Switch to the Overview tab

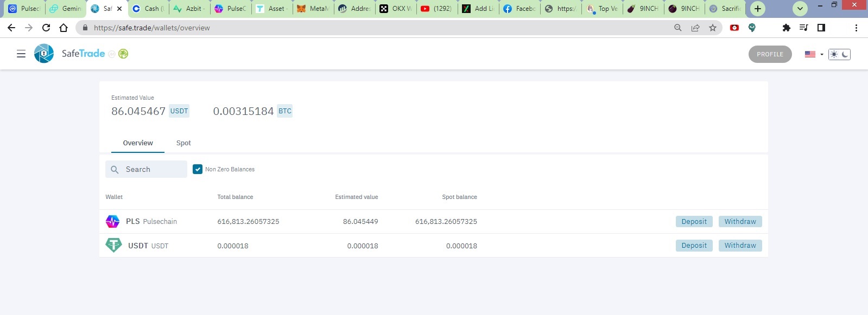click(x=138, y=143)
